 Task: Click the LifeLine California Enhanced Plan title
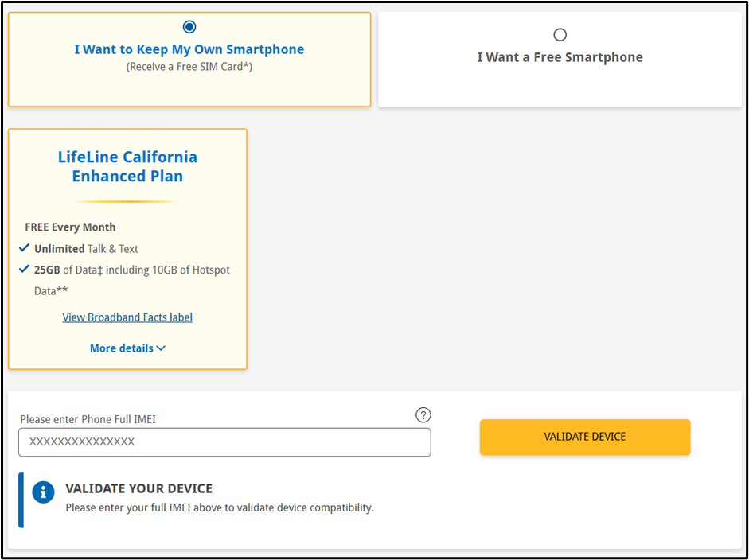pos(127,166)
